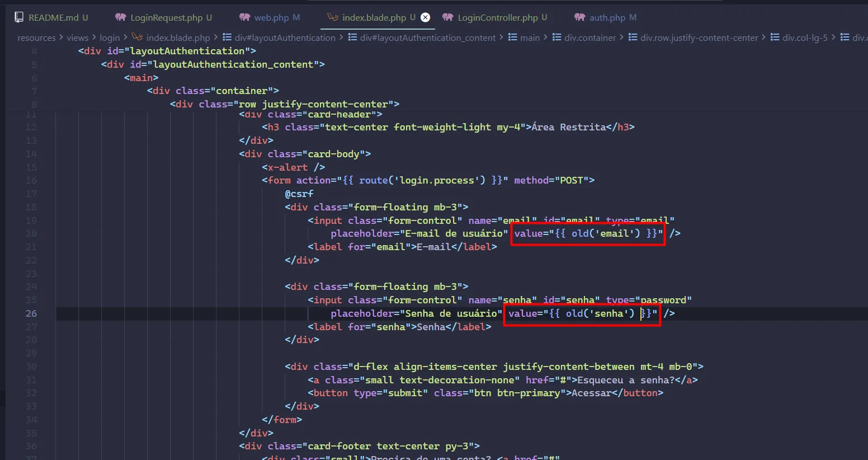This screenshot has width=868, height=460.
Task: Click the PHP icon on the auth.php tab
Action: 579,17
